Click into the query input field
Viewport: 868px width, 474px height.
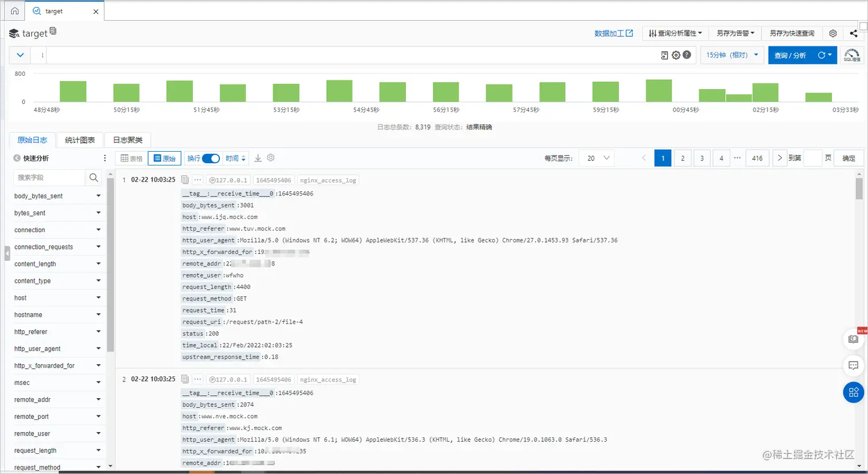coord(350,55)
